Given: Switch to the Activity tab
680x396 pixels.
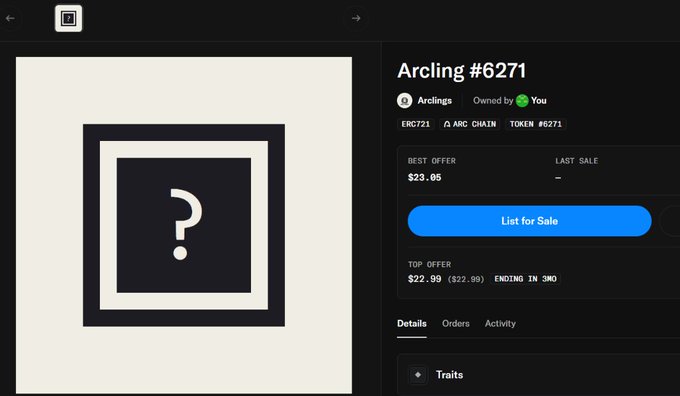Looking at the screenshot, I should (500, 324).
